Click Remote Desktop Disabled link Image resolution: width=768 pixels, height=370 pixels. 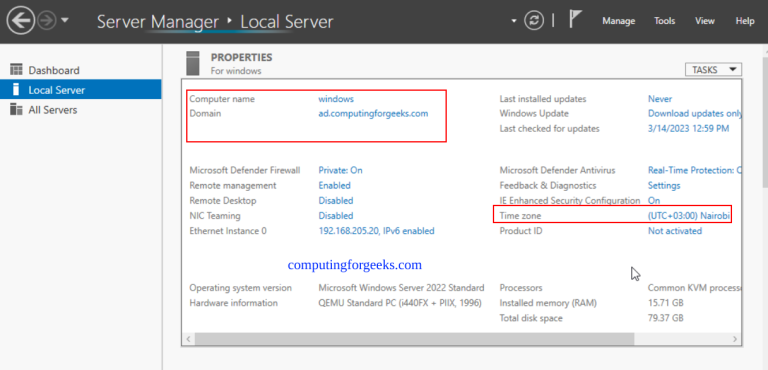336,200
